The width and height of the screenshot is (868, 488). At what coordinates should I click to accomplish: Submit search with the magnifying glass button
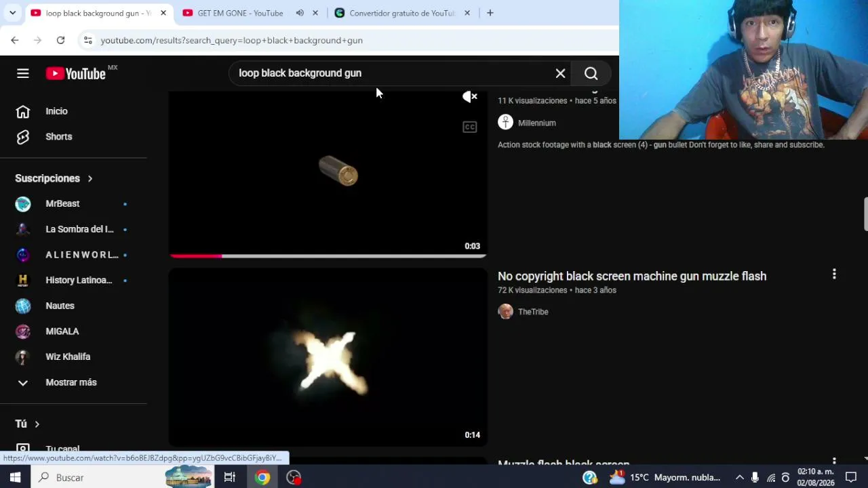click(591, 73)
